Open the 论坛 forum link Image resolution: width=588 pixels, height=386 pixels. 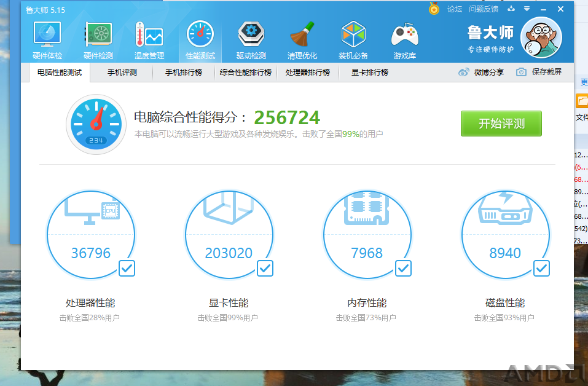click(x=455, y=9)
